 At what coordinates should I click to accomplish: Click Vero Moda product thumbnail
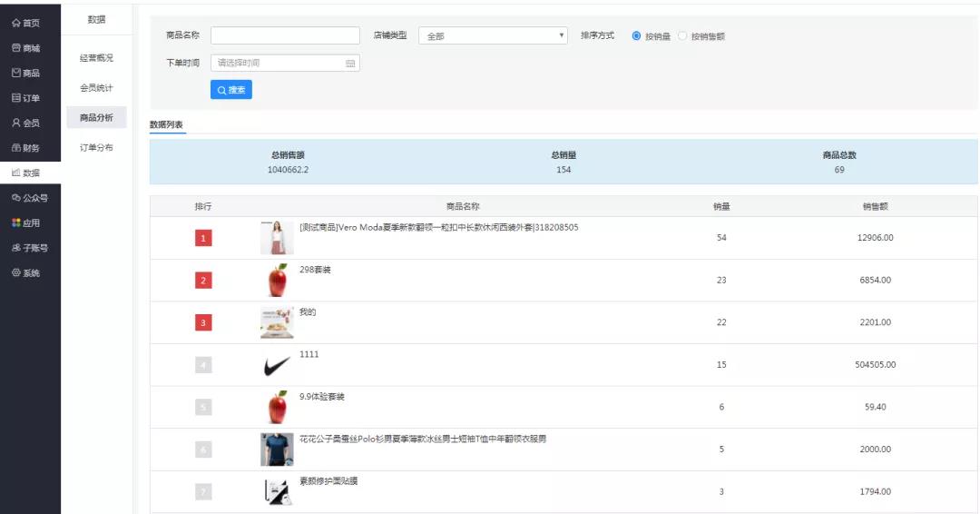[277, 238]
